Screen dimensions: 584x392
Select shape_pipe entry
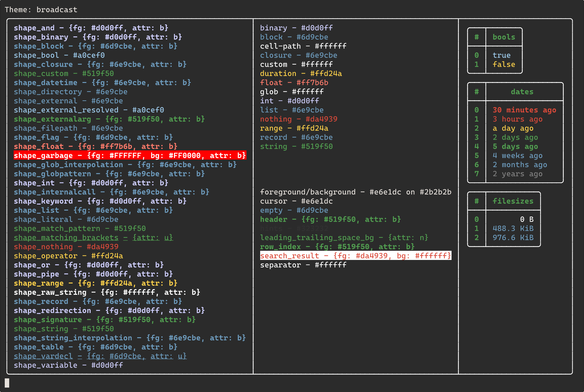(x=93, y=274)
